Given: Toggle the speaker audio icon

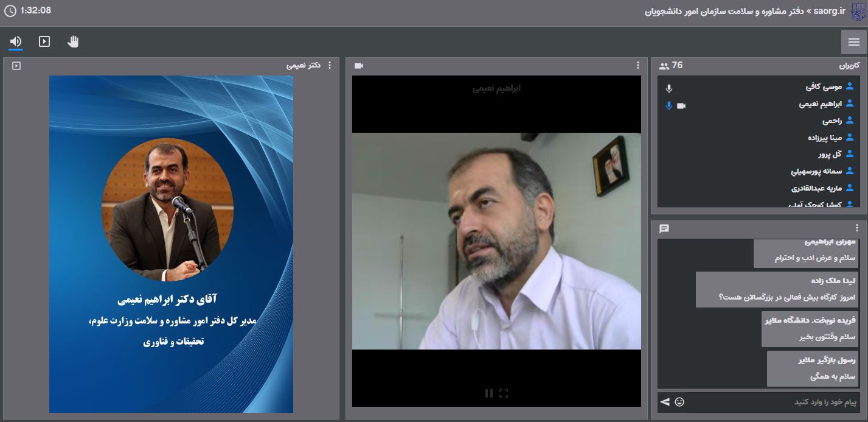Looking at the screenshot, I should tap(16, 41).
